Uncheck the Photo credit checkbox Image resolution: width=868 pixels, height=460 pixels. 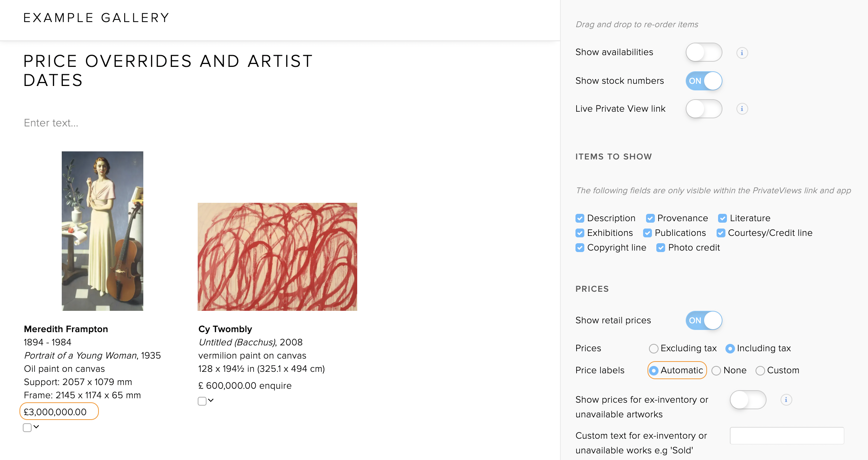point(661,248)
